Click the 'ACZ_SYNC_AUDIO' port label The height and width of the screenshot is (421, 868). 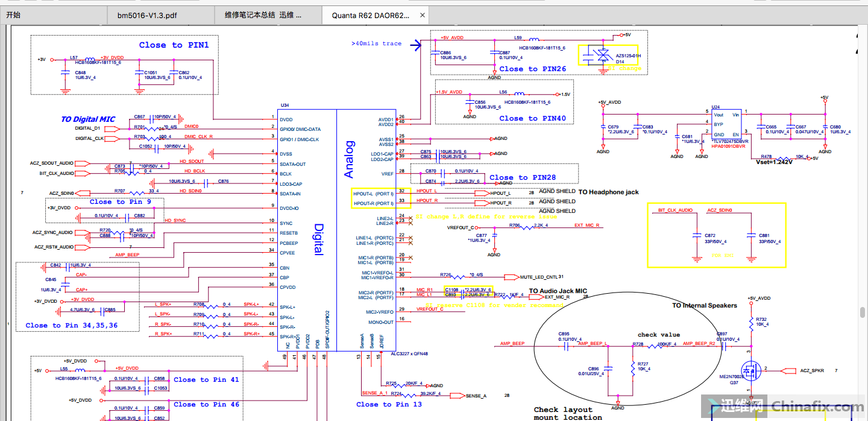(x=52, y=232)
